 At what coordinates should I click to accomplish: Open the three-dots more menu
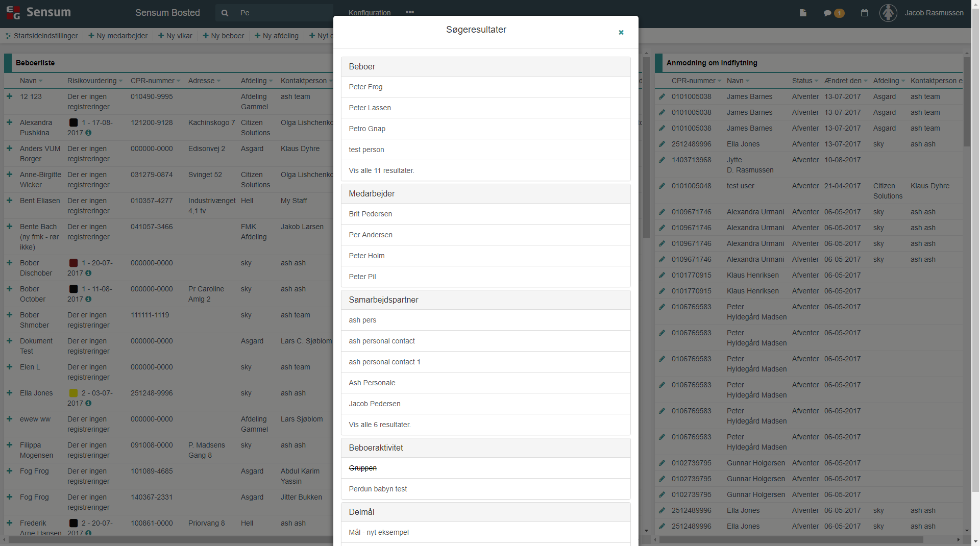tap(410, 12)
